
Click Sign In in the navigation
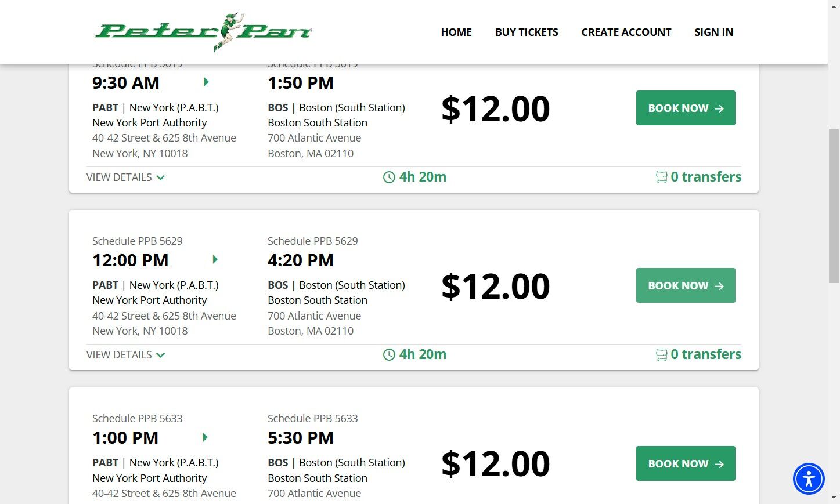coord(713,32)
